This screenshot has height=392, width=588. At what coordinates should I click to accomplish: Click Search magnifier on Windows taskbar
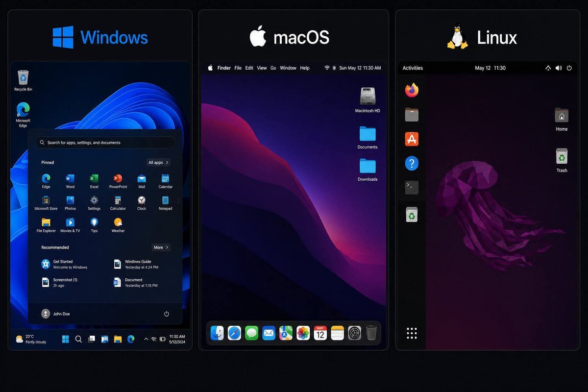coord(78,339)
